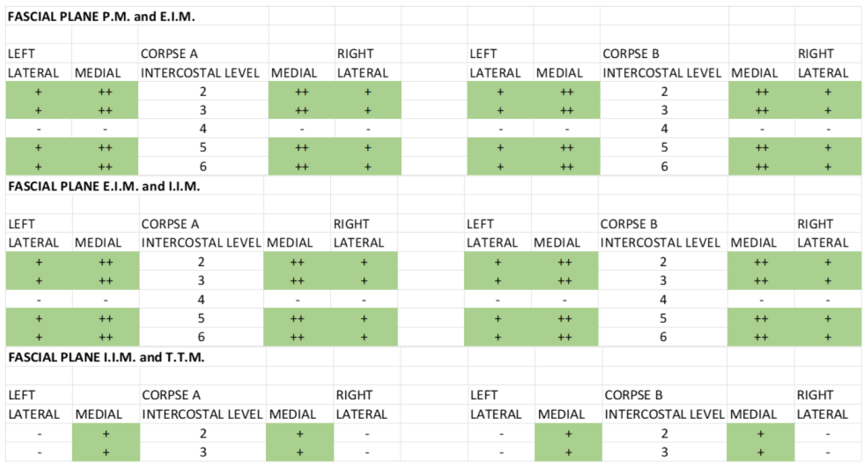
Task: Click Corpse A level 5 in E.I.M./I.I.M. table
Action: 201,318
